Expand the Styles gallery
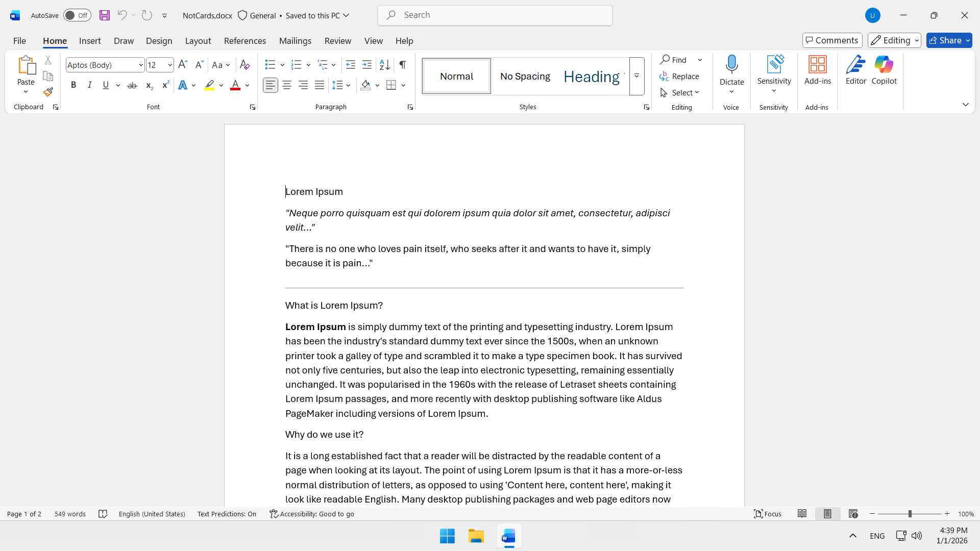This screenshot has width=980, height=551. 636,77
